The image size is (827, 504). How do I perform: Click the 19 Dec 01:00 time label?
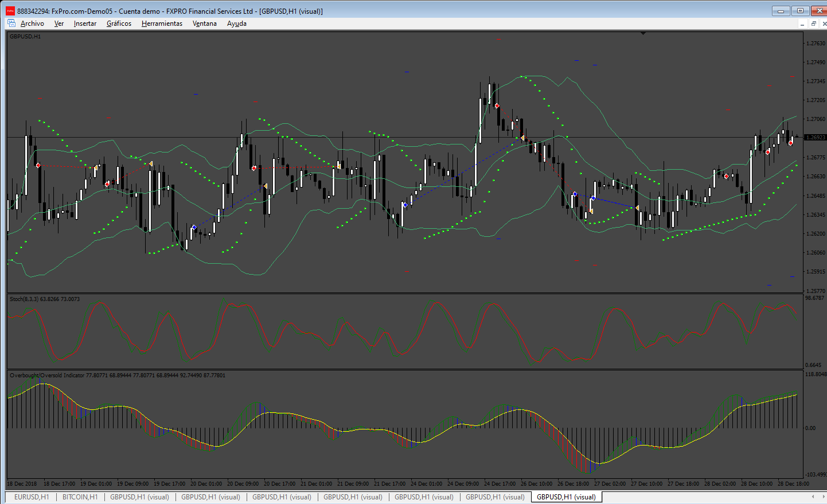[x=96, y=484]
